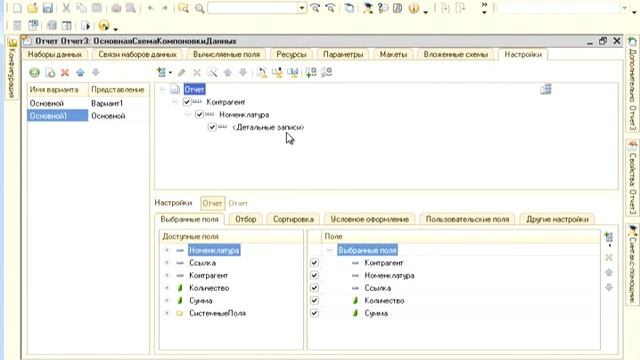This screenshot has width=640, height=360.
Task: Uncheck Ссылка in selected fields list
Action: tap(314, 288)
